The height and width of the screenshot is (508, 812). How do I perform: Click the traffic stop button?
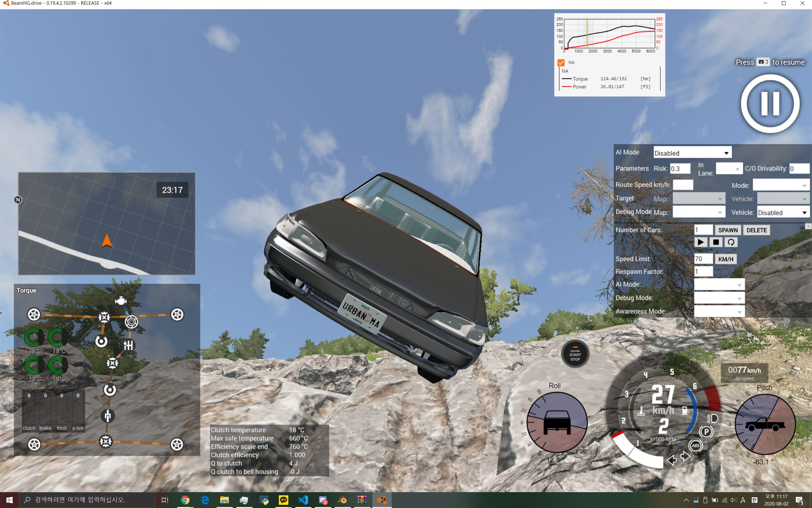tap(715, 242)
